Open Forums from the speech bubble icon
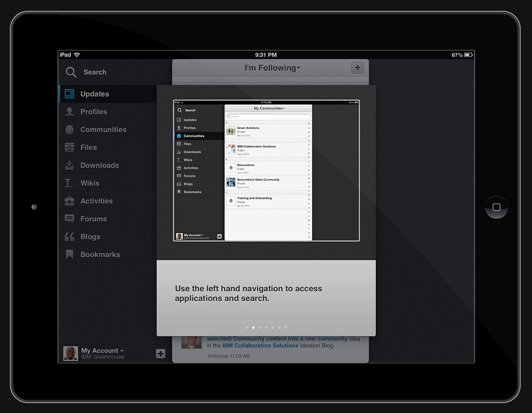 69,219
